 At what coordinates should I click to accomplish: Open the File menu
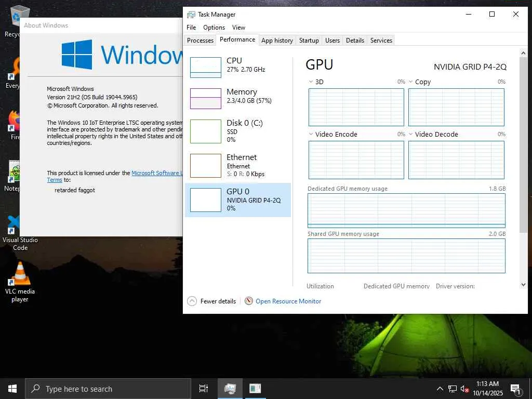point(191,28)
